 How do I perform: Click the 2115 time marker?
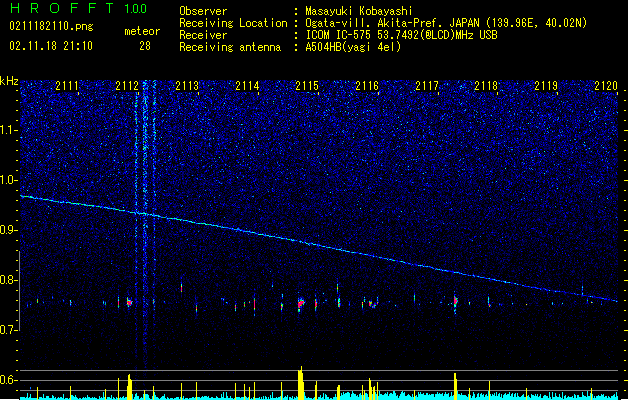click(307, 85)
